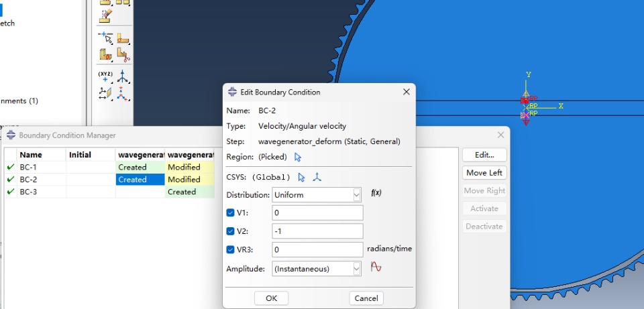Select the scissors Cut partition tool
The width and height of the screenshot is (644, 309).
pyautogui.click(x=123, y=54)
